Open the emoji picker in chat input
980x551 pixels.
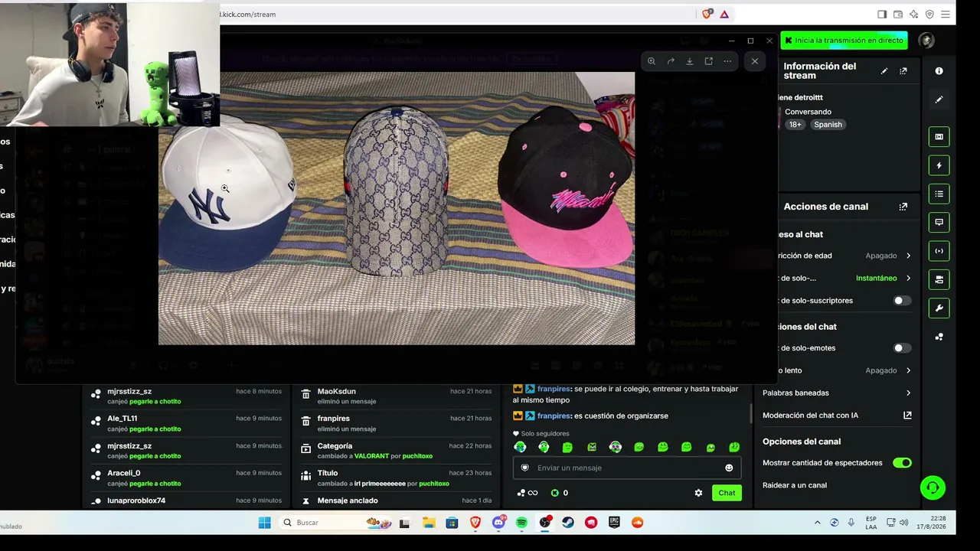729,468
